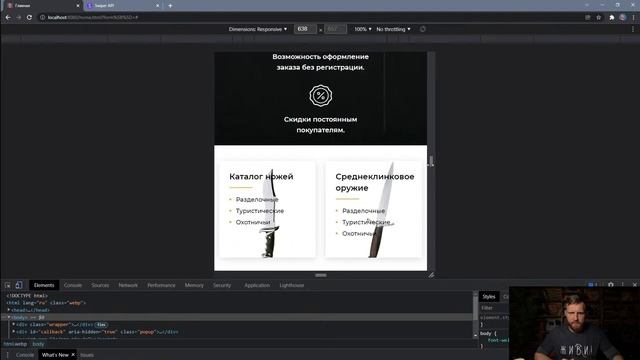Screen dimensions: 640x360
Task: Open the Chrome profile avatar
Action: pos(622,18)
